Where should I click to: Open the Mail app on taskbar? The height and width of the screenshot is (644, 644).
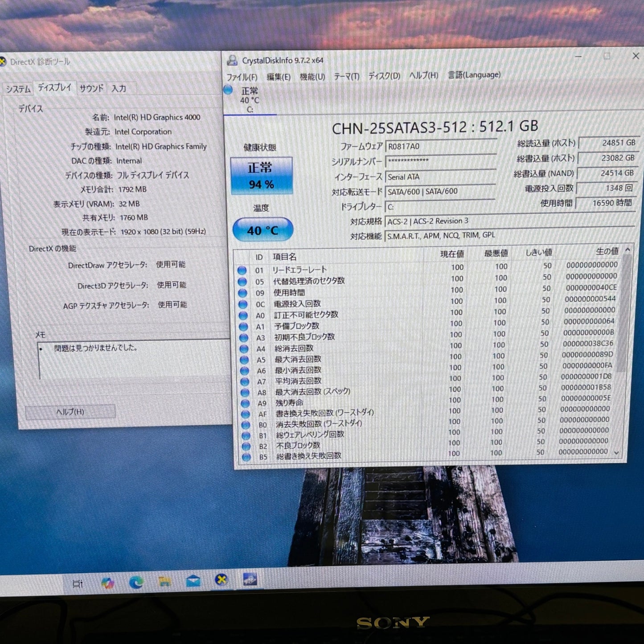coord(193,581)
